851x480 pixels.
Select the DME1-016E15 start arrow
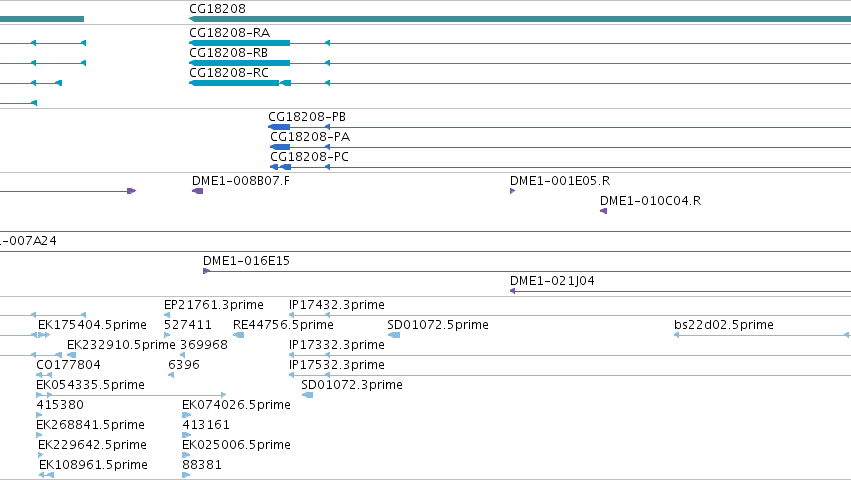(x=206, y=271)
